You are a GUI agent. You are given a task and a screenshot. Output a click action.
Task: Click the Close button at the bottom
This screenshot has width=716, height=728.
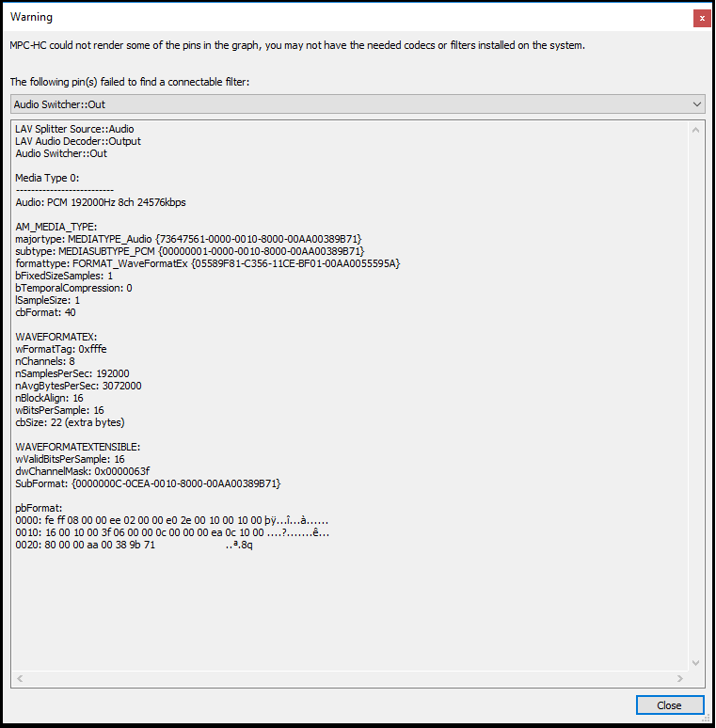coord(670,705)
